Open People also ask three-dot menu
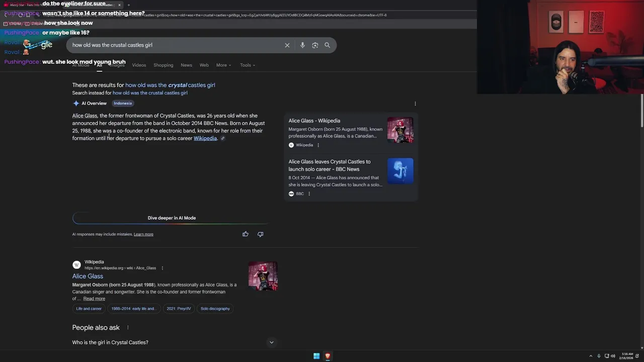 point(128,328)
